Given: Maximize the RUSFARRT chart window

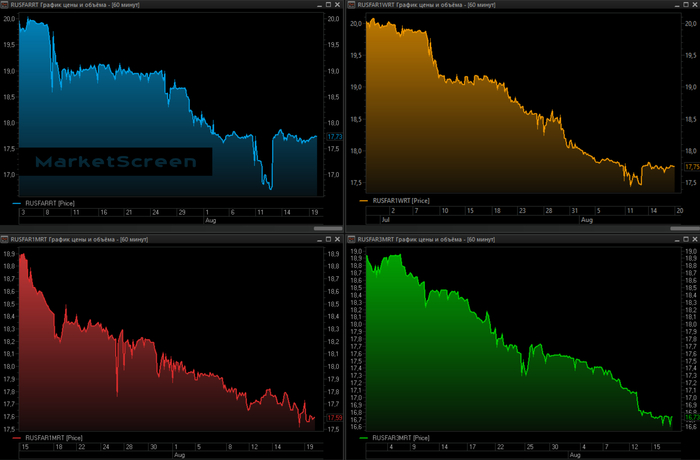Looking at the screenshot, I should tap(329, 5).
